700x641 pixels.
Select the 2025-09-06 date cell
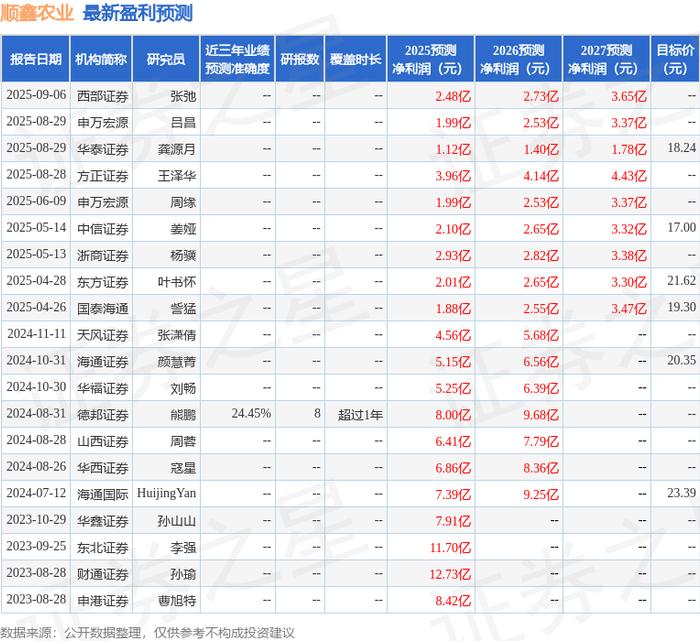pyautogui.click(x=36, y=95)
